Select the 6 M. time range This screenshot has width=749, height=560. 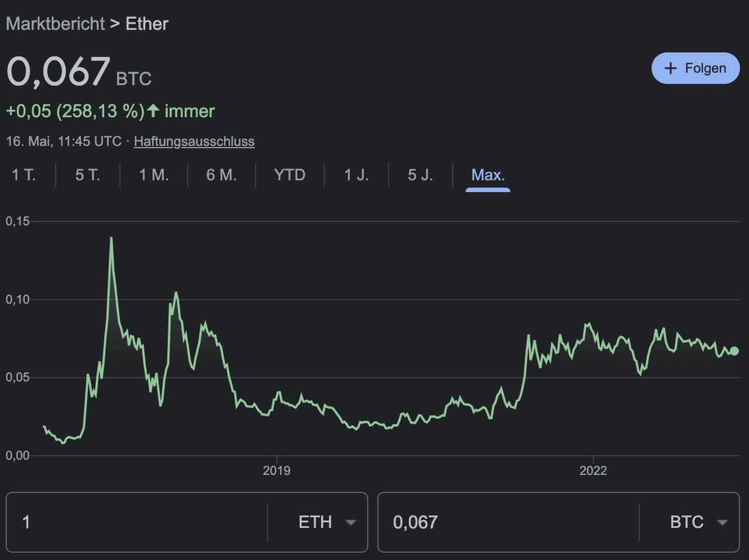click(x=221, y=175)
